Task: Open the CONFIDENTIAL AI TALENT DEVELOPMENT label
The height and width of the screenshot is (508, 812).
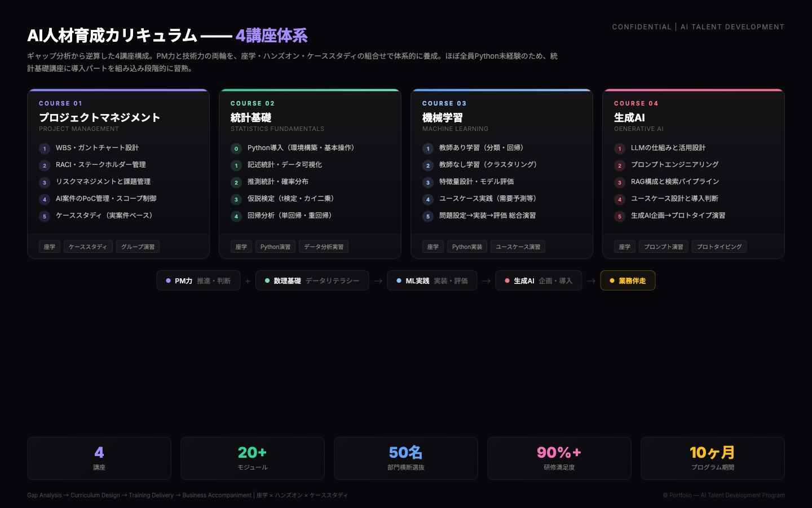Action: [x=699, y=27]
